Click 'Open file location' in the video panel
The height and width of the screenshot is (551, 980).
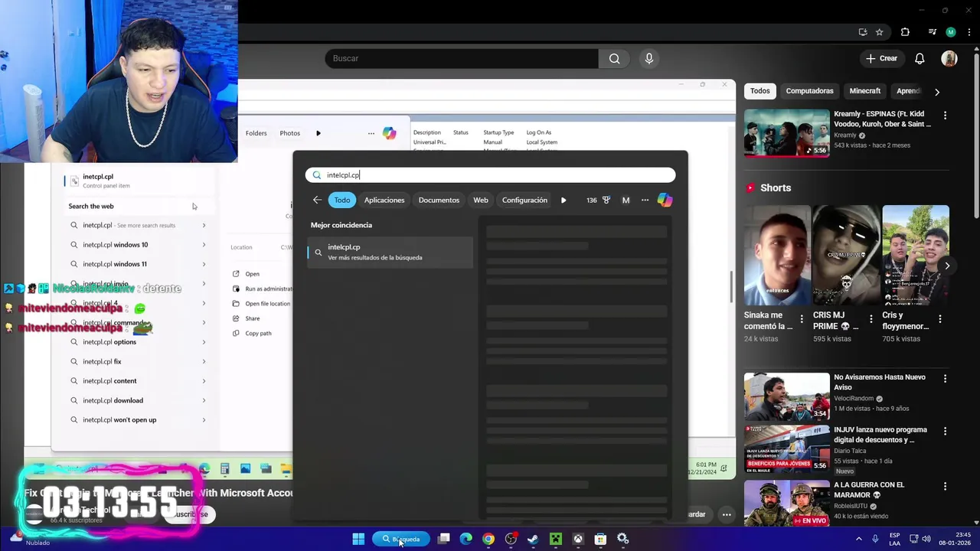tap(263, 304)
